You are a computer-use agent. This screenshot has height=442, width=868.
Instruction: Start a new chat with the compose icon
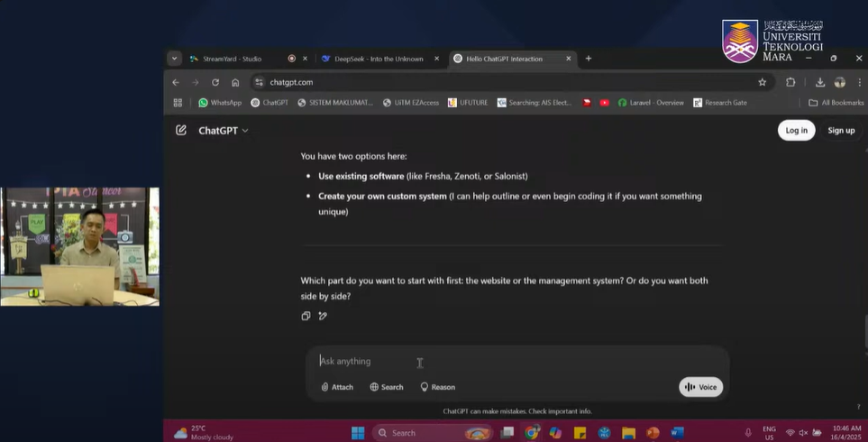(x=181, y=130)
